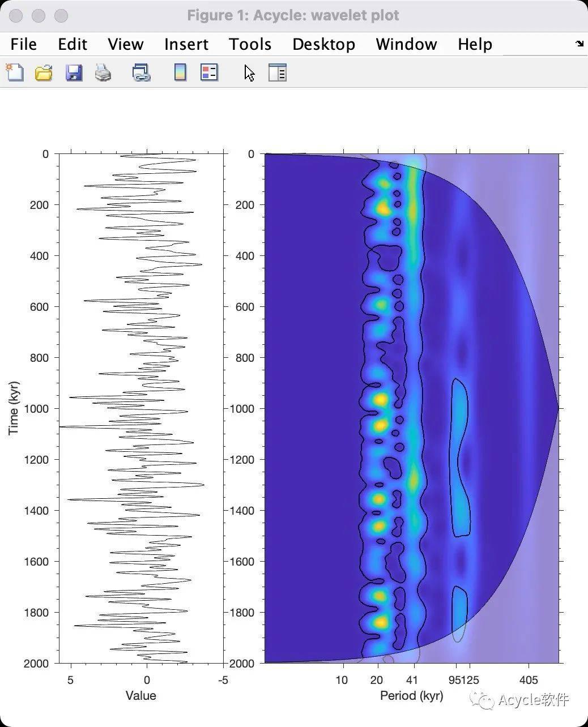The height and width of the screenshot is (727, 588).
Task: Dock the figure into the desktop
Action: coord(580,44)
